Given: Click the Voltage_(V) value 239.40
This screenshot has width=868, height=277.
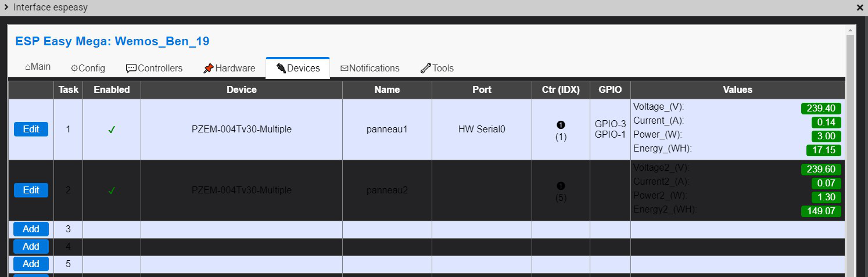Looking at the screenshot, I should [x=821, y=109].
